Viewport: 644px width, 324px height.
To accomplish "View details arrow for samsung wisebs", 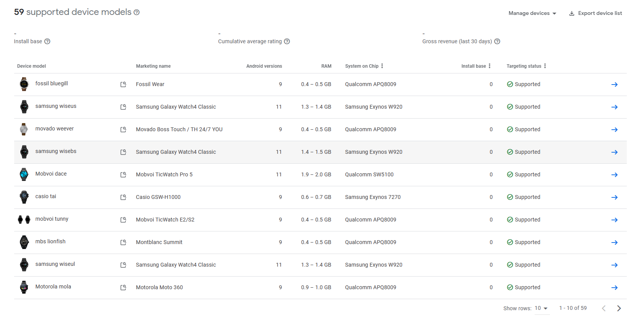I will coord(615,152).
